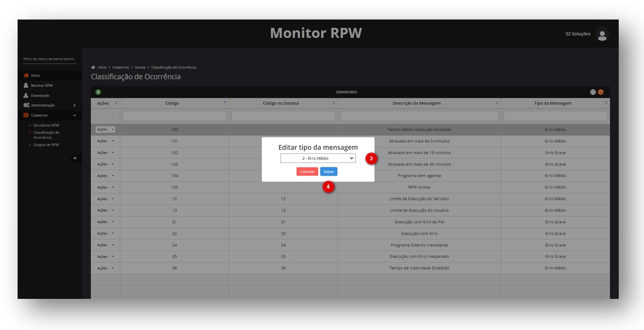Open Grupos de RPW in the sidebar
Screen dimensions: 644x330
46,145
